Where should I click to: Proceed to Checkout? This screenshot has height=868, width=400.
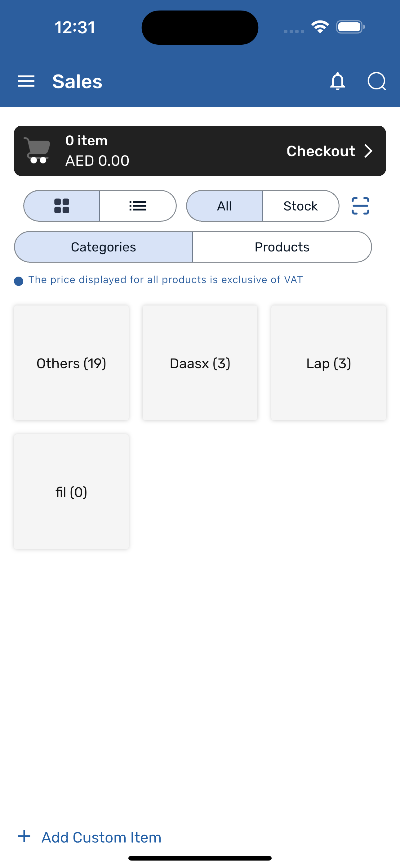321,151
